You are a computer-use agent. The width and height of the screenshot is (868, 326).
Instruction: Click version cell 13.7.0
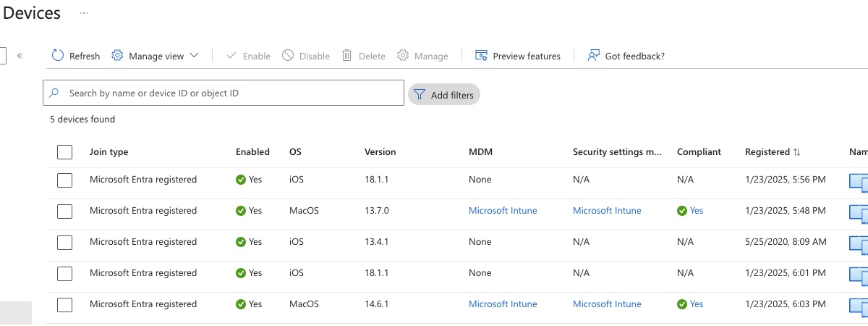coord(377,211)
